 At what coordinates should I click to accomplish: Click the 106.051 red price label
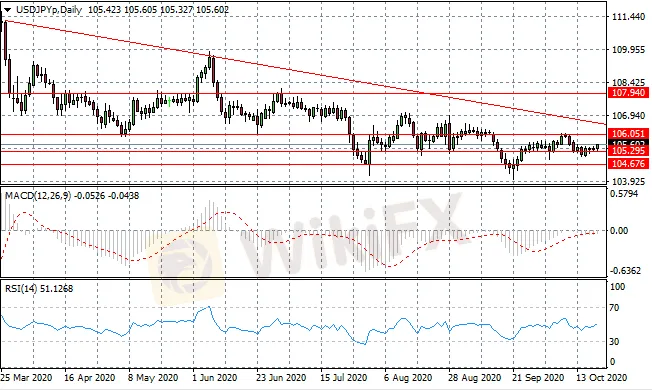tap(628, 133)
